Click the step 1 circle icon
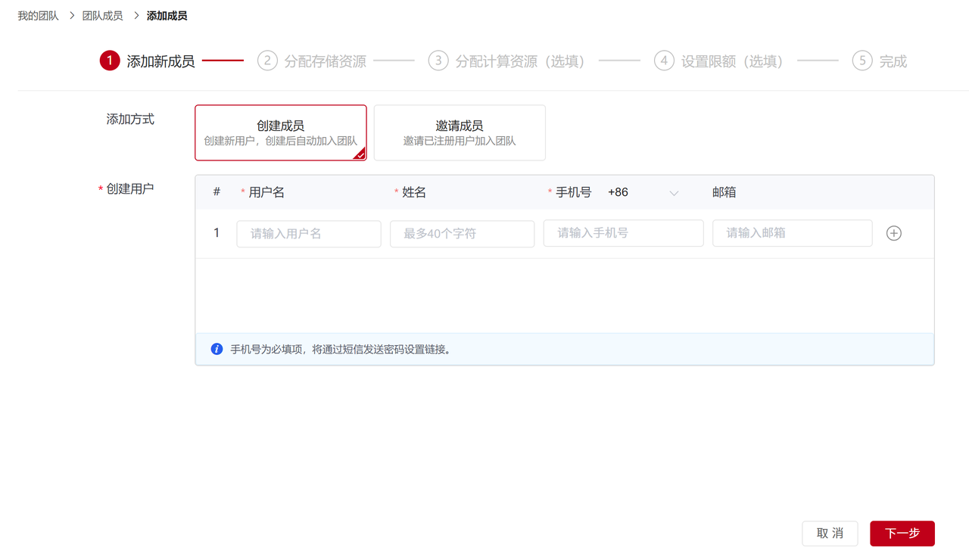 click(x=110, y=61)
